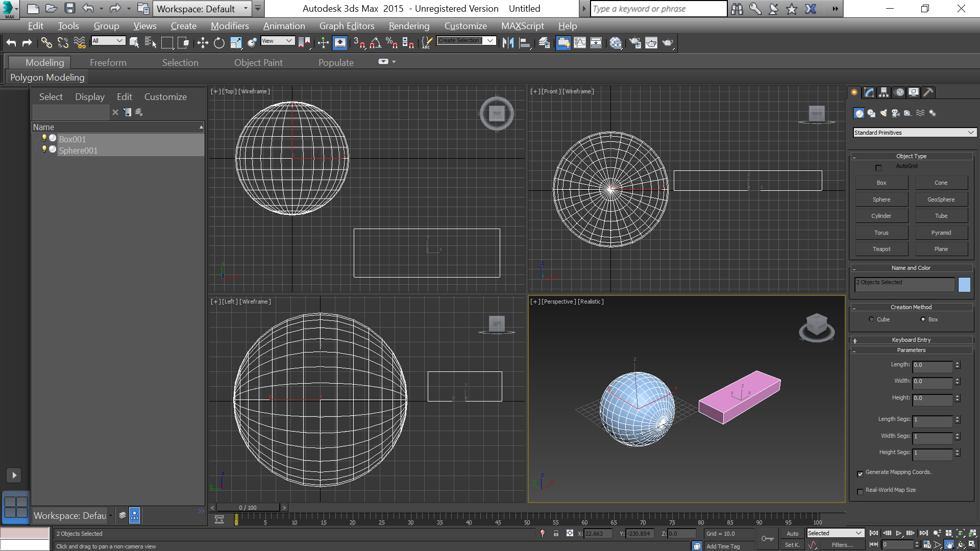This screenshot has height=551, width=980.
Task: Click the Freeform tab
Action: pyautogui.click(x=108, y=62)
